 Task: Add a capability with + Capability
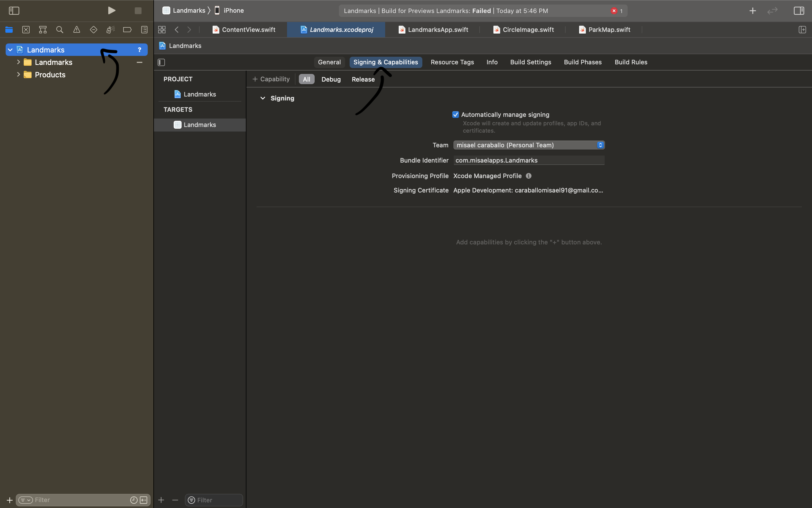click(271, 79)
